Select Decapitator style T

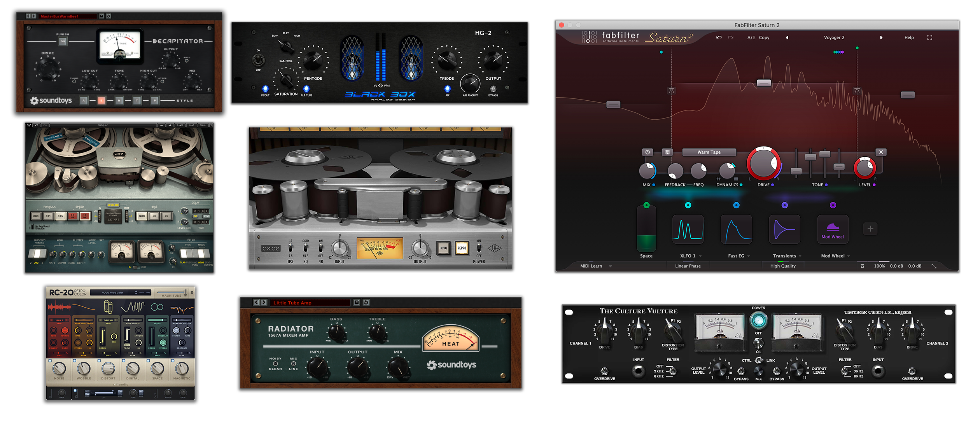[x=137, y=101]
